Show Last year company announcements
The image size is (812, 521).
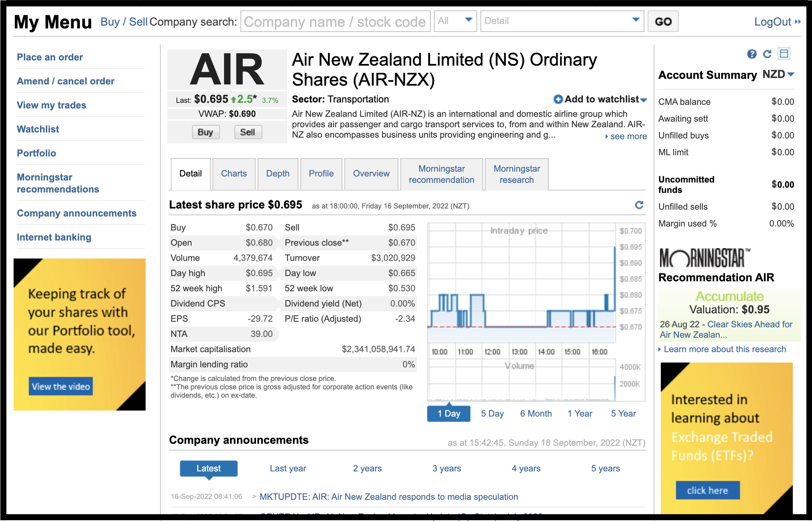(x=288, y=468)
